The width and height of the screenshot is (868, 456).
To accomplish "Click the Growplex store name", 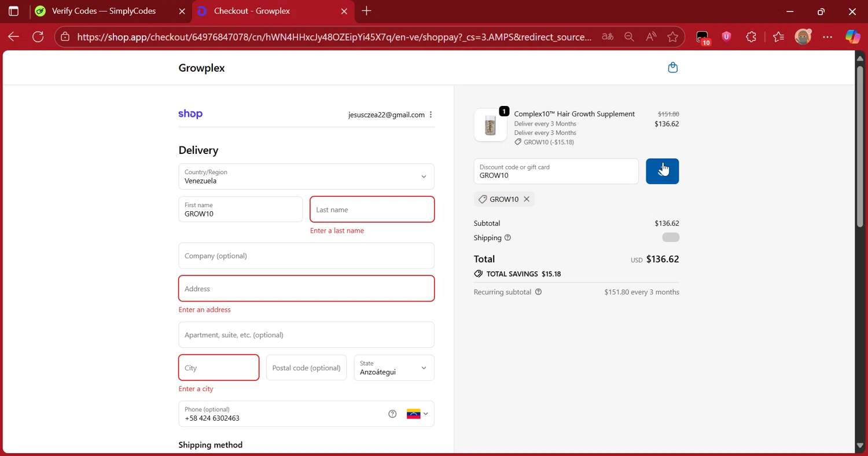I will coord(201,68).
